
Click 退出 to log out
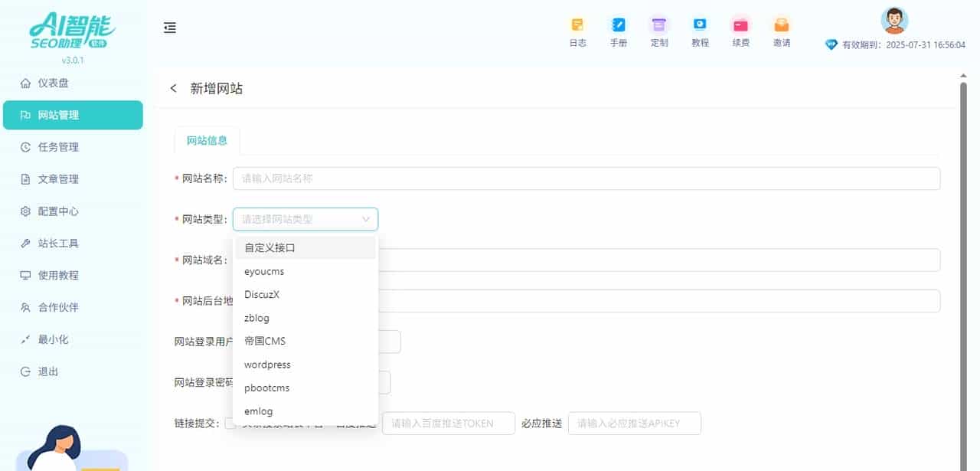click(42, 371)
